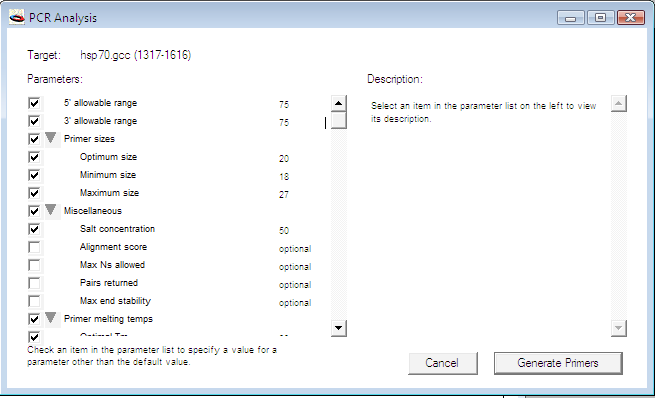Click the Cancel button
Screen dimensions: 655x398
click(x=442, y=363)
